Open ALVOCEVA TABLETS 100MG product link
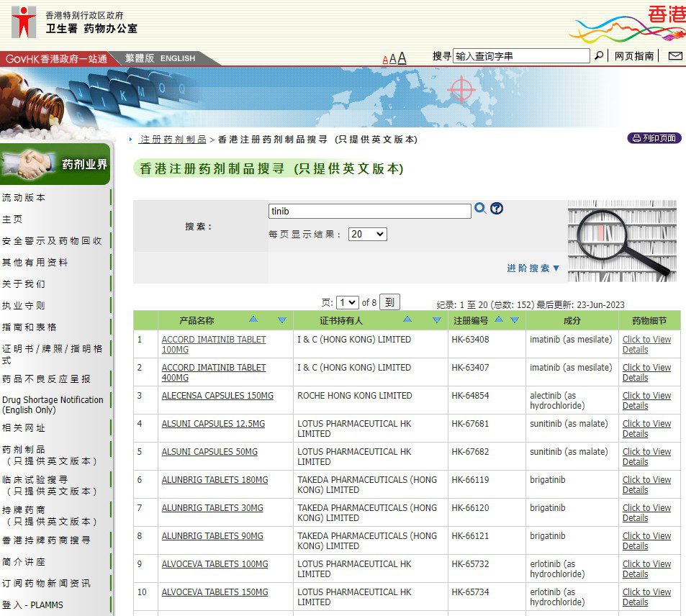 point(215,564)
